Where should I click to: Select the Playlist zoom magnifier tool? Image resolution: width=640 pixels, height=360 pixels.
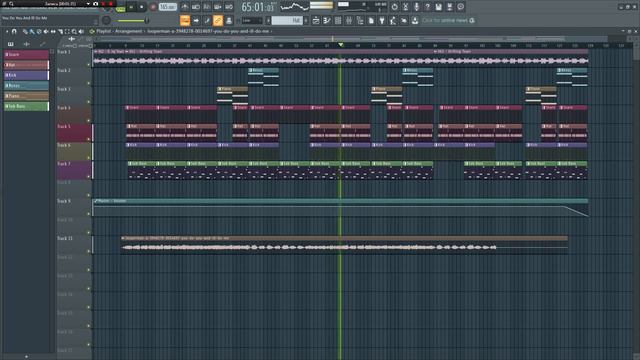click(74, 31)
